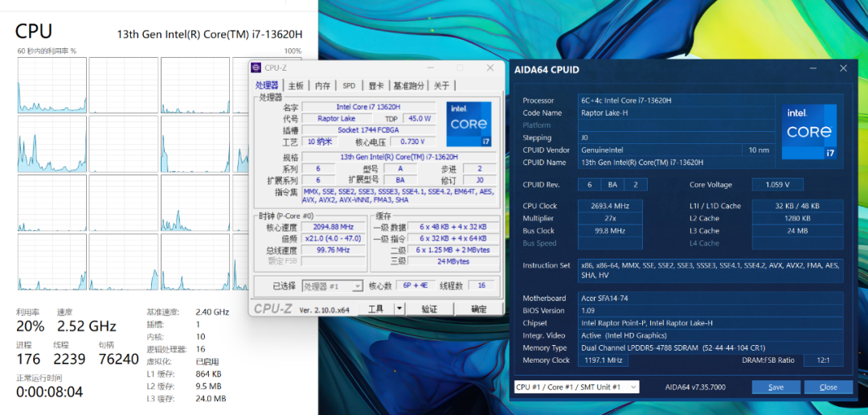Click the 6P + 4E core count field
Screen dimensions: 868x415
(x=416, y=286)
